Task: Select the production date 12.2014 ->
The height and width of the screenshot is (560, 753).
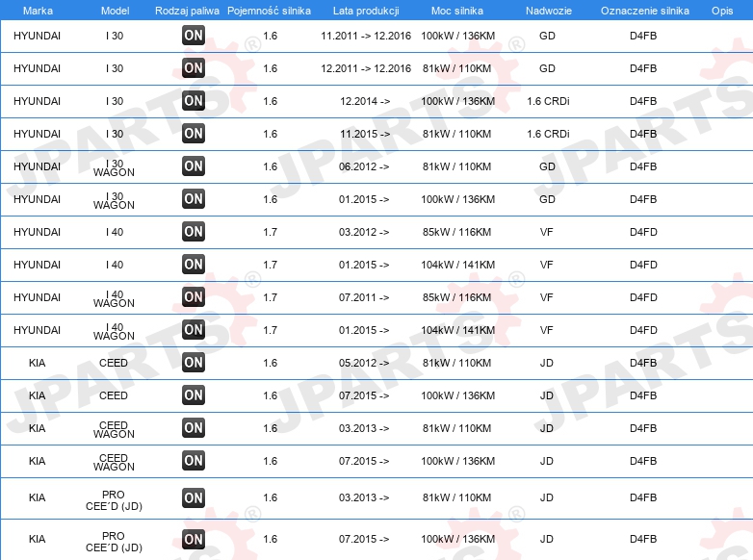Action: click(x=365, y=101)
